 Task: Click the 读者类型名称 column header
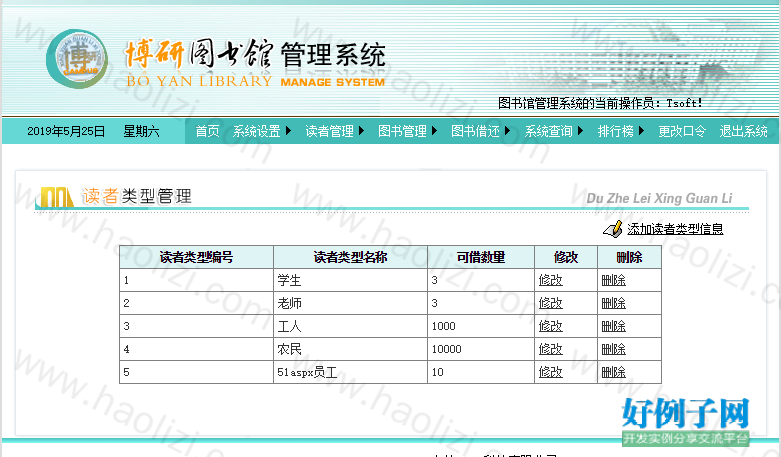[350, 257]
